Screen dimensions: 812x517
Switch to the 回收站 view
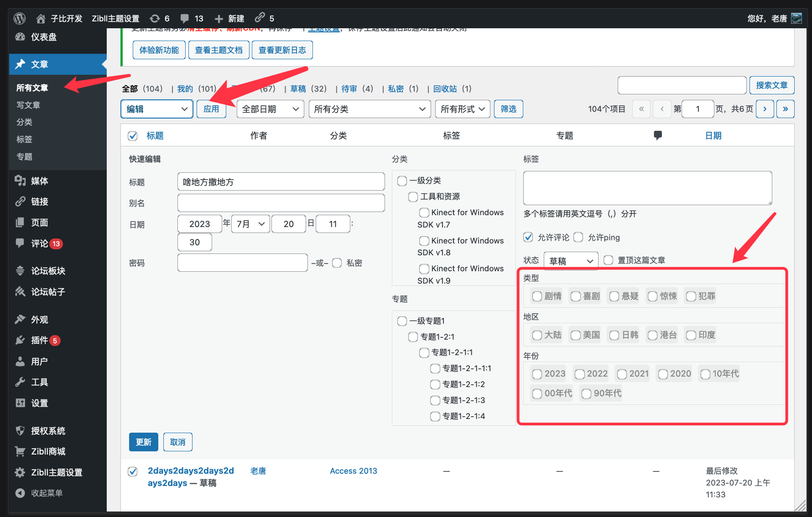pos(446,88)
